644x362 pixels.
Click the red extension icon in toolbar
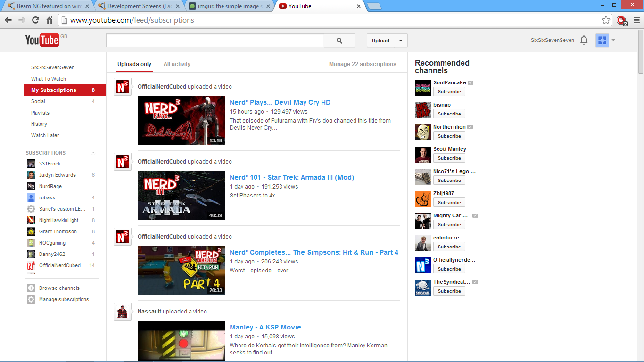(622, 20)
